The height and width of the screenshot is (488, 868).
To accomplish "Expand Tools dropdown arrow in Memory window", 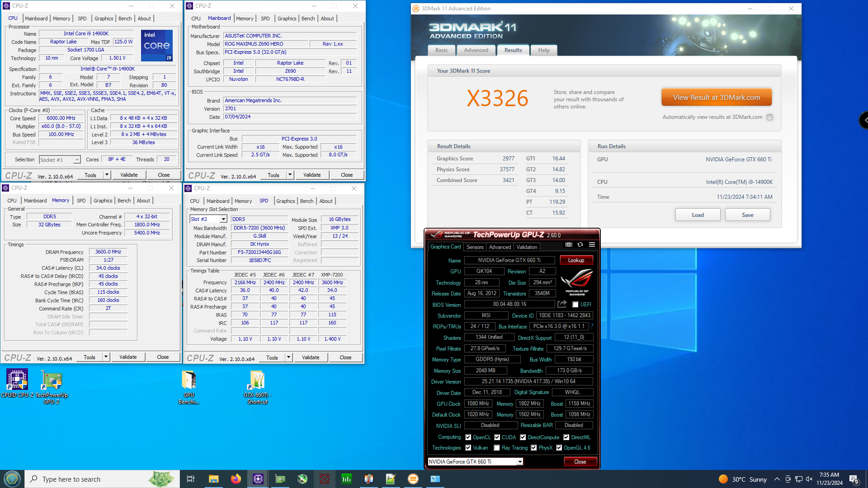I will click(x=106, y=357).
